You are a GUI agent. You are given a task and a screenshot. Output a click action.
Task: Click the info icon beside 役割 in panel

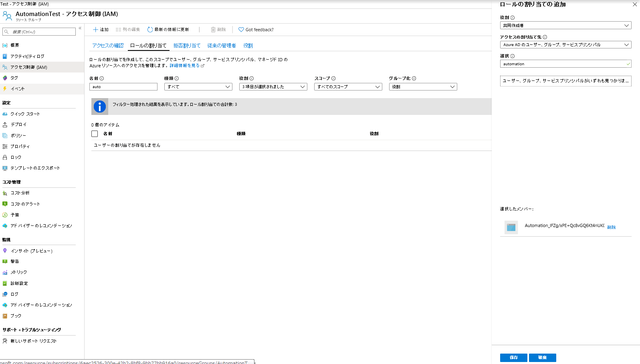[x=513, y=18]
